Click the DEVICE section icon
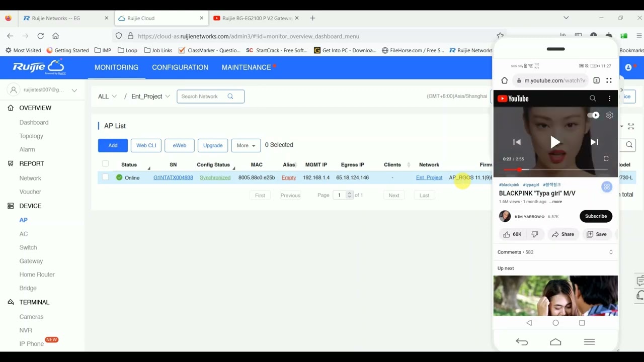This screenshot has width=644, height=362. (x=11, y=206)
